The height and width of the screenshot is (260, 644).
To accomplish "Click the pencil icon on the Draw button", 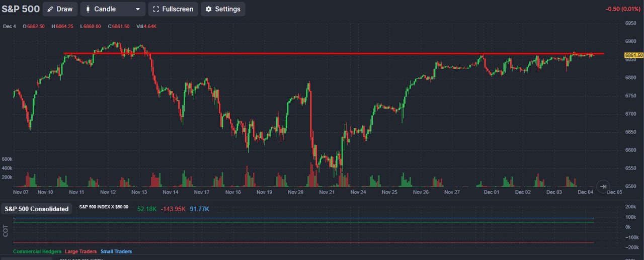I will click(50, 9).
